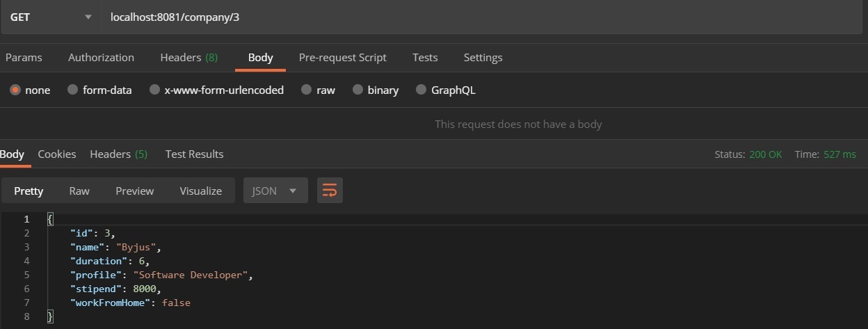
Task: Go to Pre-request Script tab
Action: [x=342, y=58]
